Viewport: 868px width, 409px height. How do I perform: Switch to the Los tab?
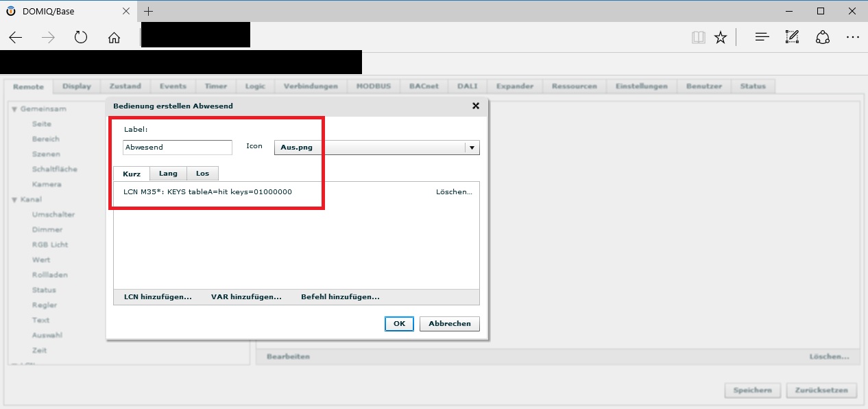(202, 174)
